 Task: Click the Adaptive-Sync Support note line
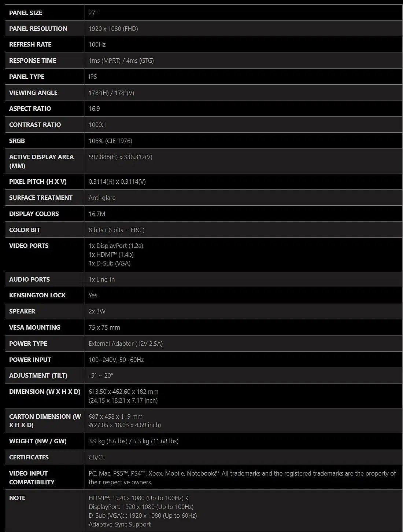click(x=119, y=524)
